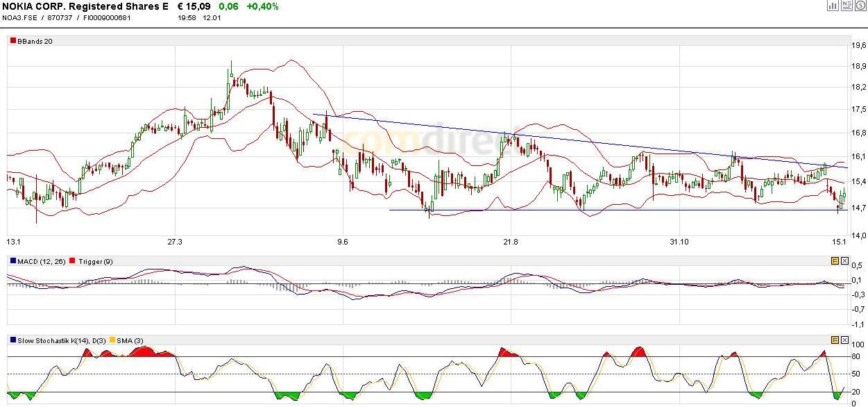Close the Slow Stochastik indicator panel
This screenshot has width=868, height=407.
(x=844, y=340)
